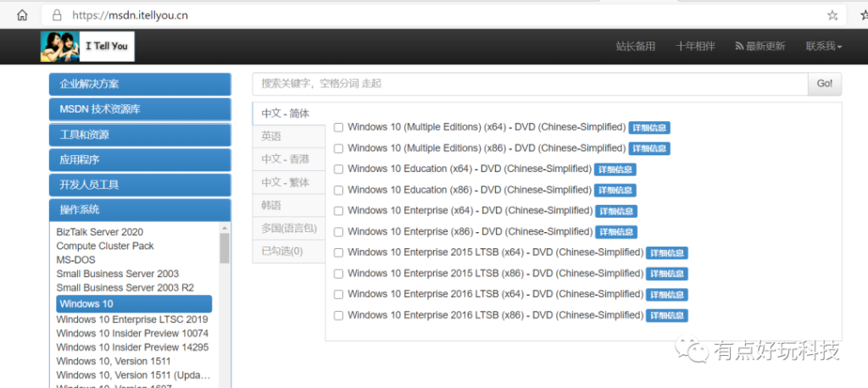Check Windows 10 Multiple Editions x86 box
868x388 pixels.
[x=338, y=148]
